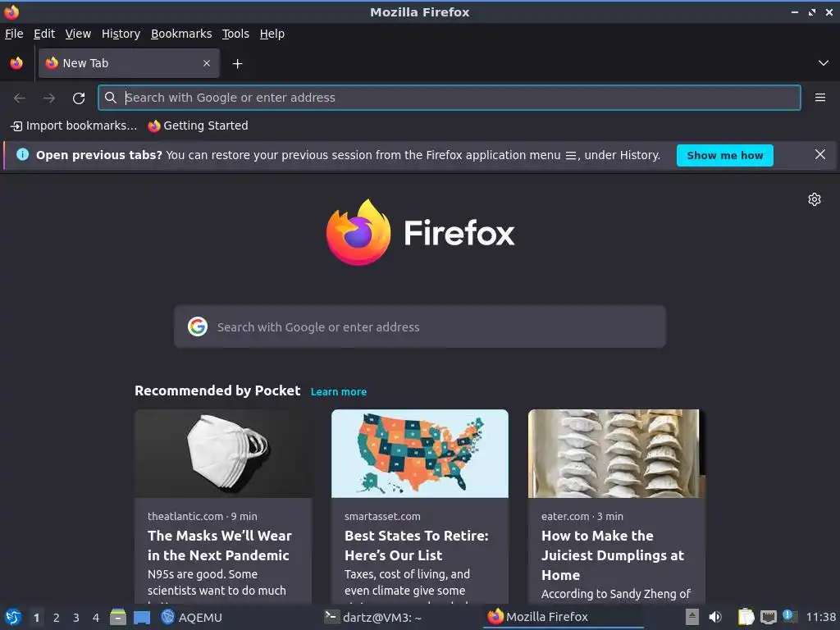Go back with the back arrow
840x630 pixels.
tap(20, 98)
